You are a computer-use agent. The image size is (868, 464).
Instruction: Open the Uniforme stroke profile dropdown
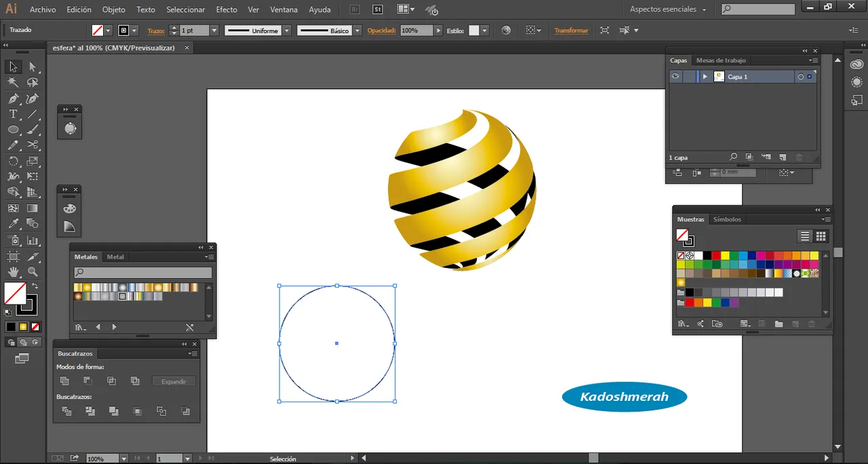287,31
